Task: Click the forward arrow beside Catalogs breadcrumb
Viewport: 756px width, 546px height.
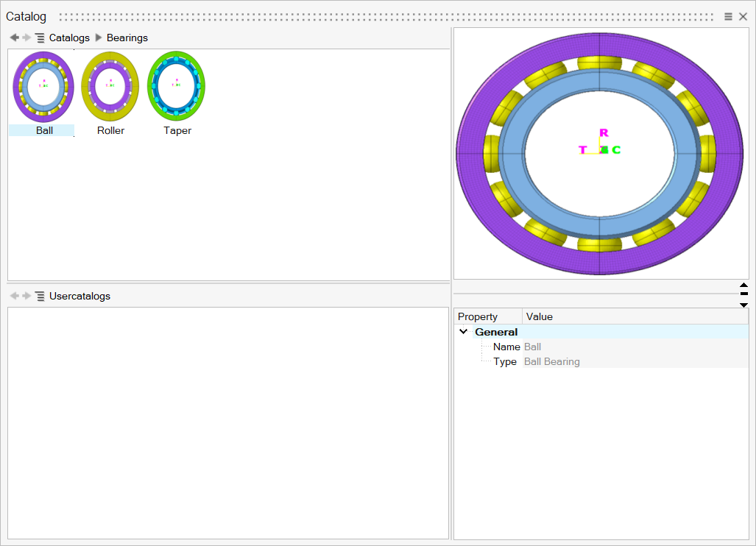Action: 27,38
